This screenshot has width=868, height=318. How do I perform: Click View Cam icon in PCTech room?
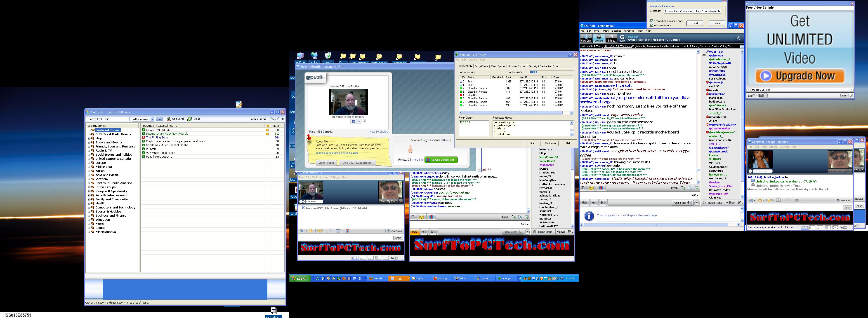tap(586, 38)
